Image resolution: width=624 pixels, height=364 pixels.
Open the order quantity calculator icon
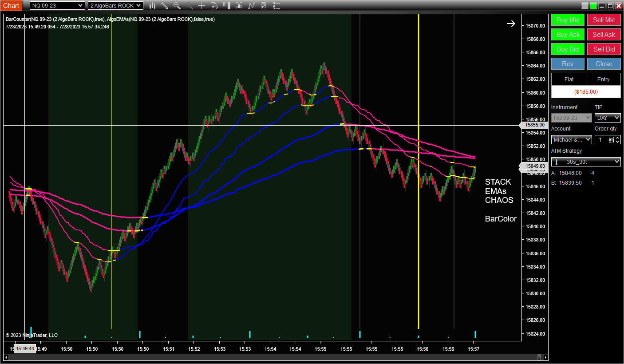coord(611,140)
